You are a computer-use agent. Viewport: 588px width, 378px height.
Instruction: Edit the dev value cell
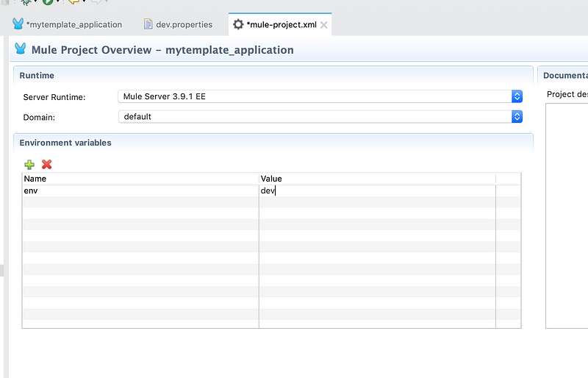(x=377, y=190)
